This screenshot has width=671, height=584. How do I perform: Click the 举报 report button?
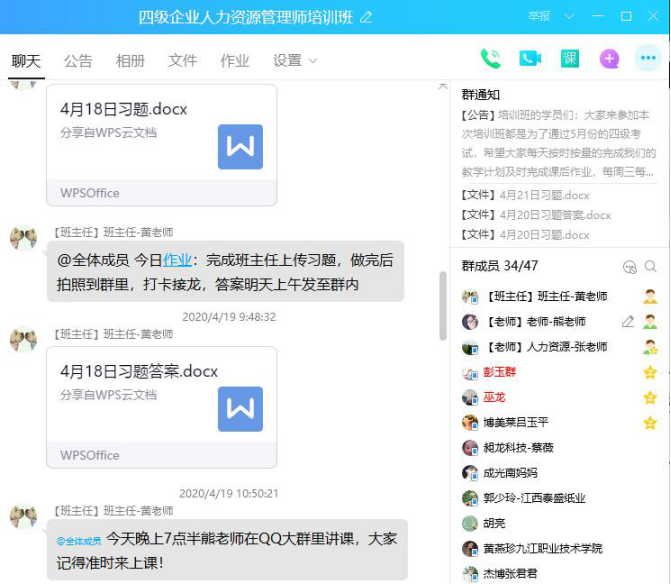coord(539,17)
